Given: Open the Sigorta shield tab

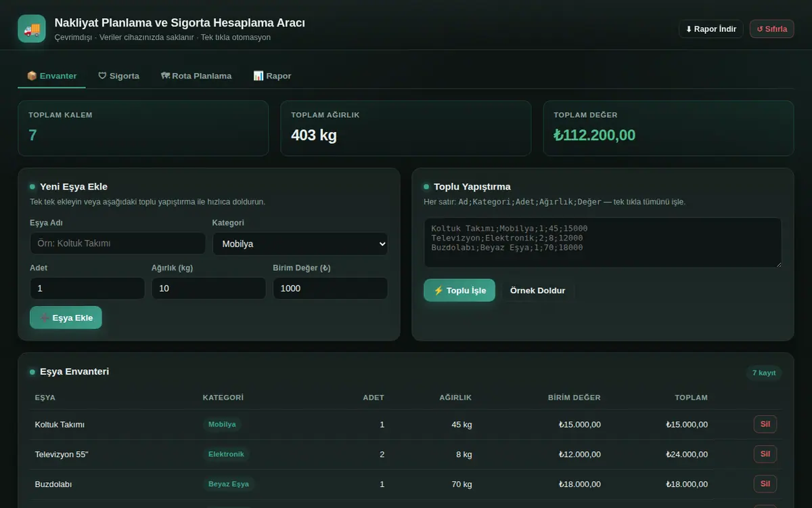Looking at the screenshot, I should click(x=119, y=76).
